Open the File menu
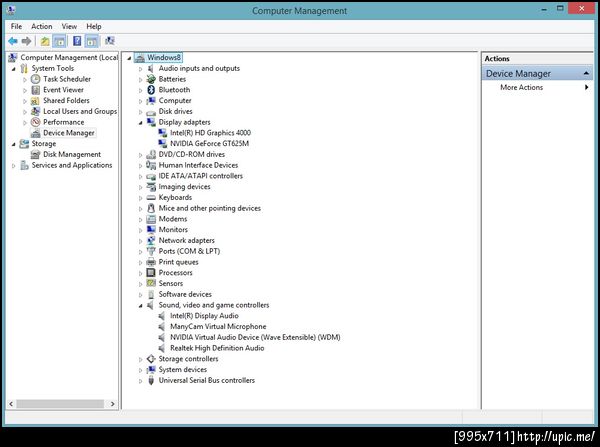This screenshot has height=447, width=600. pyautogui.click(x=16, y=26)
